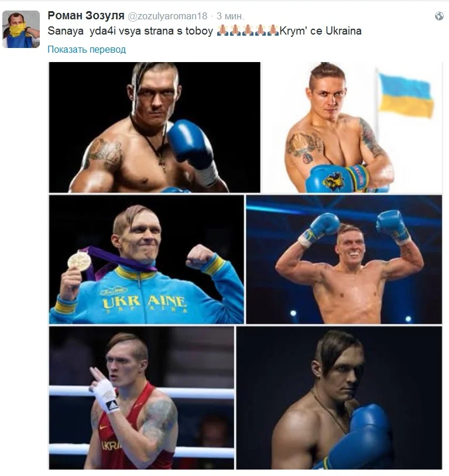
Task: Open the @zozulyaroman18 handle link
Action: pos(167,16)
